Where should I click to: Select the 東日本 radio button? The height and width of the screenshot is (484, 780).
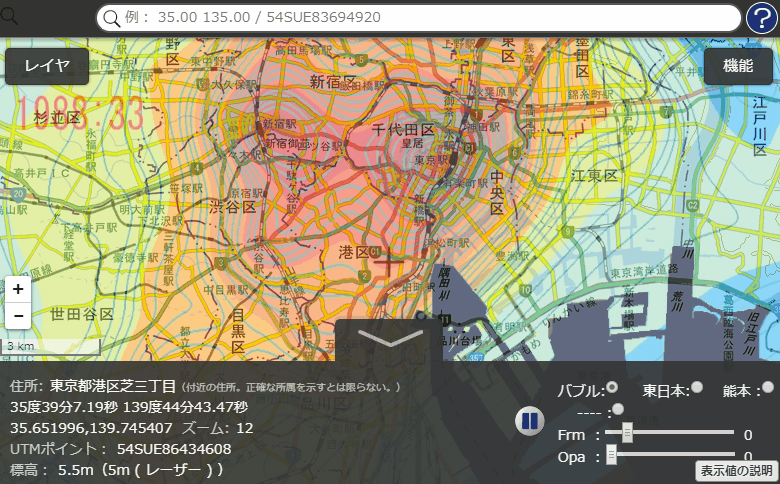coord(697,388)
